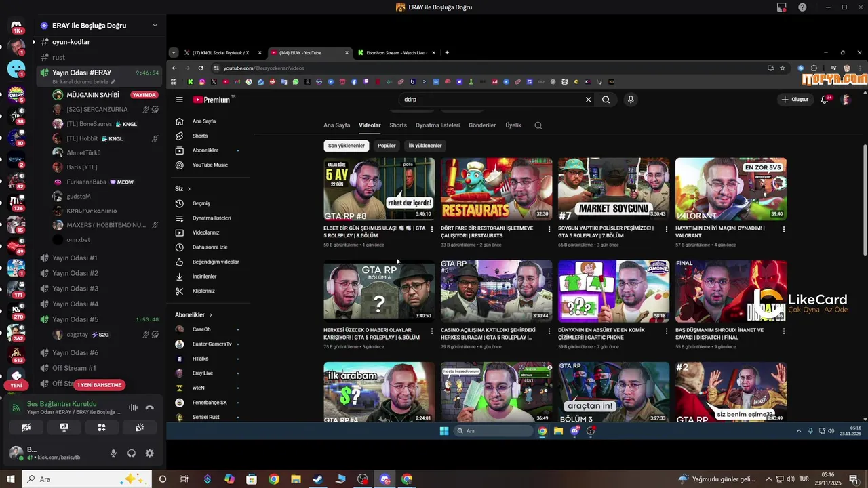Screen dimensions: 868x488
Task: Clear the YouTube search text with X
Action: [x=588, y=100]
